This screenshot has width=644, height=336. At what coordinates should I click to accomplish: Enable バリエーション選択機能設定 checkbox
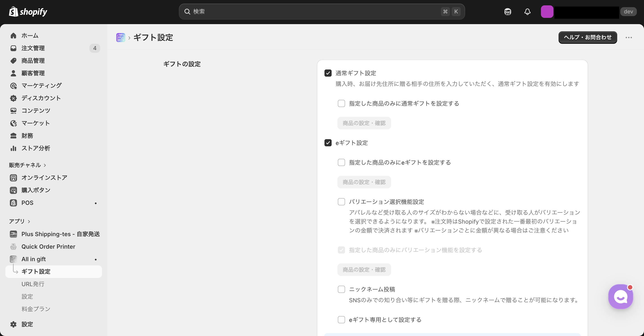(341, 202)
